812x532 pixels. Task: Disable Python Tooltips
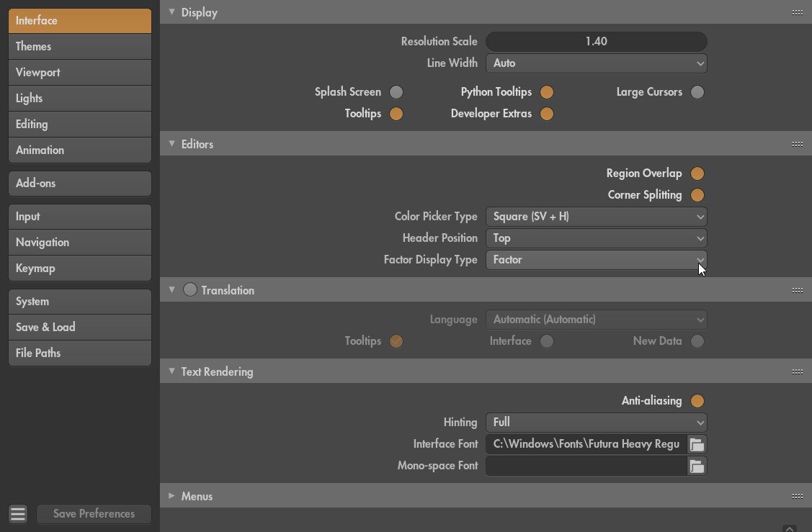pyautogui.click(x=547, y=92)
